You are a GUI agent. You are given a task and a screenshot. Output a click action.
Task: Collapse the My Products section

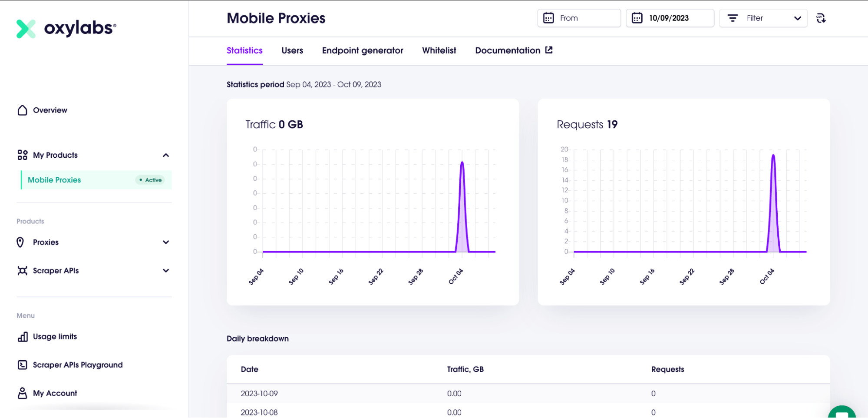pos(166,155)
